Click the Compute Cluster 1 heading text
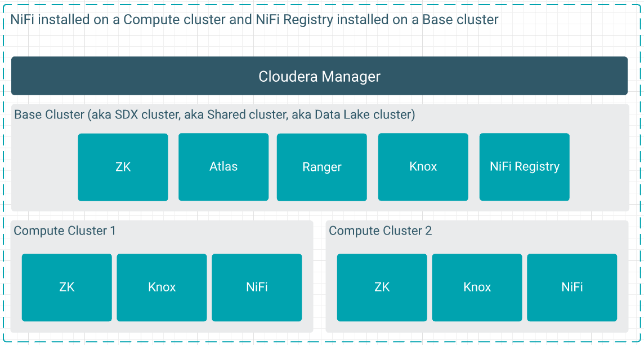 (65, 231)
